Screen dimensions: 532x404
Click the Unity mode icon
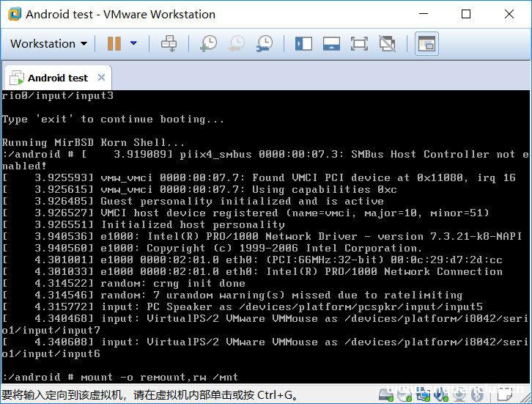[387, 44]
